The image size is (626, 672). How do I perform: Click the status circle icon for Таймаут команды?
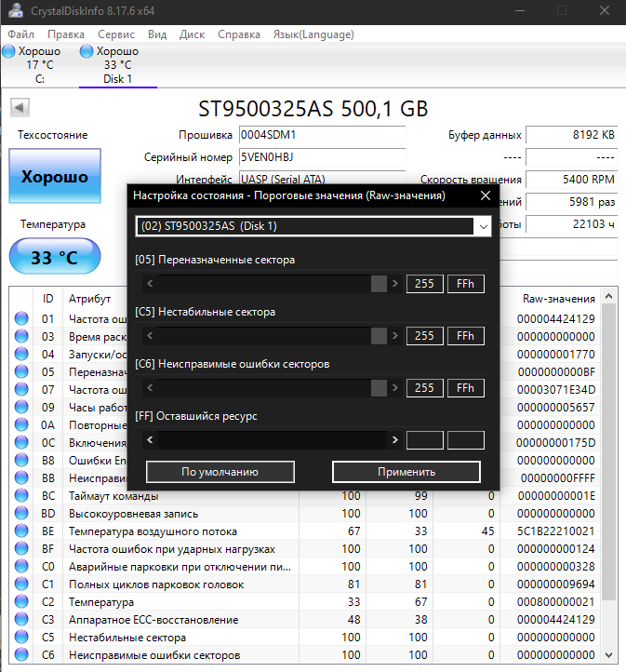pos(21,495)
